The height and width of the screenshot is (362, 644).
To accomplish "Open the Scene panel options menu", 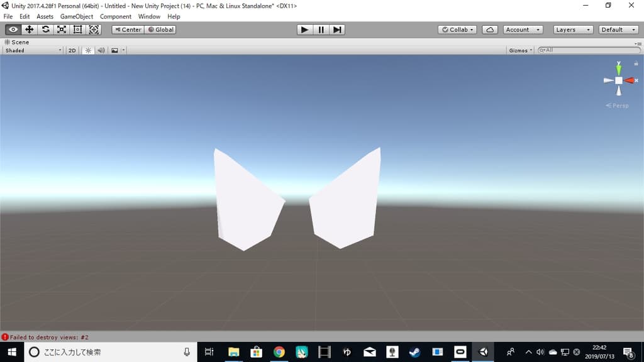I will click(638, 43).
